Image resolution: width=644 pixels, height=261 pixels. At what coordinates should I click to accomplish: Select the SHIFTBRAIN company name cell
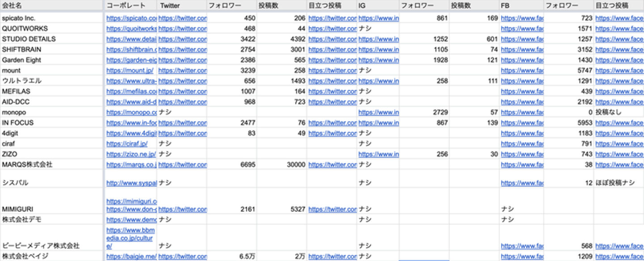tap(52, 50)
